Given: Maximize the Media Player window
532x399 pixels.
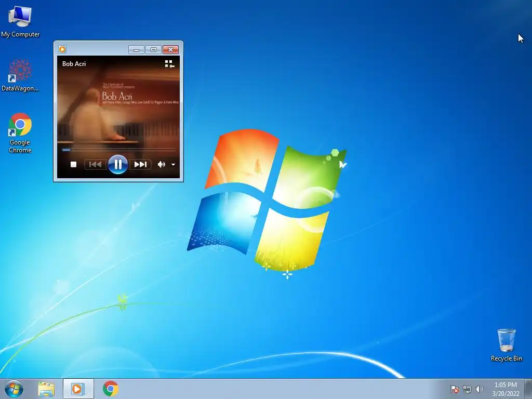Looking at the screenshot, I should [x=153, y=50].
